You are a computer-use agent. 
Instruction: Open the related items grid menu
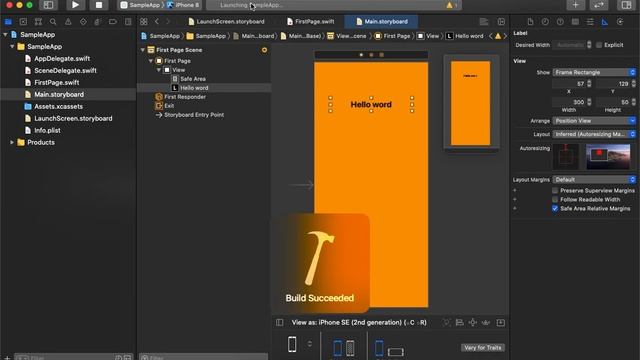tap(144, 22)
